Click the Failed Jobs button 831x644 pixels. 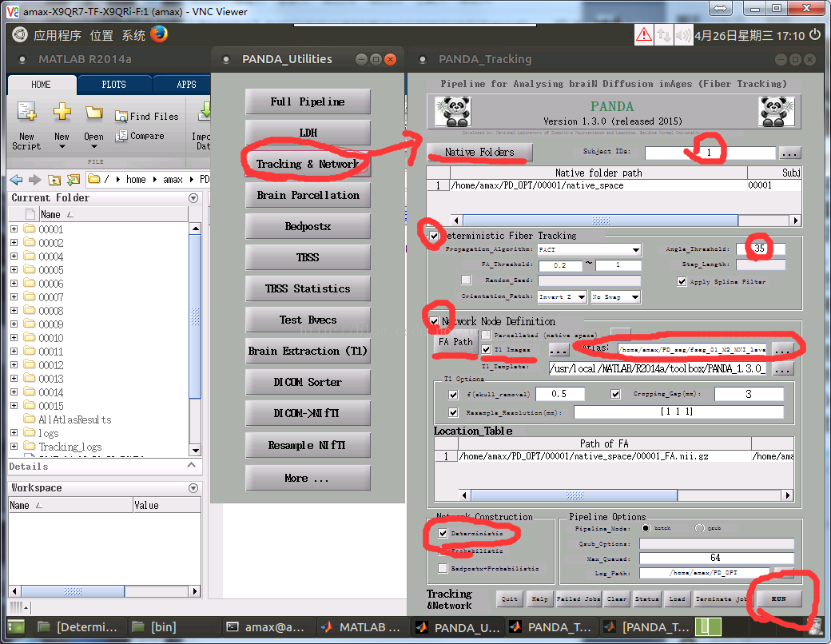point(579,599)
